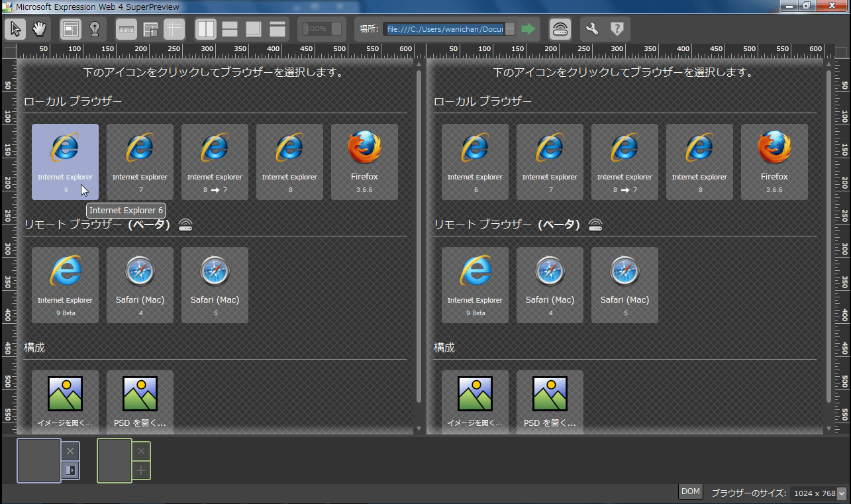Adjust the 100% zoom slider
Screen dimensions: 851x504
(x=323, y=29)
